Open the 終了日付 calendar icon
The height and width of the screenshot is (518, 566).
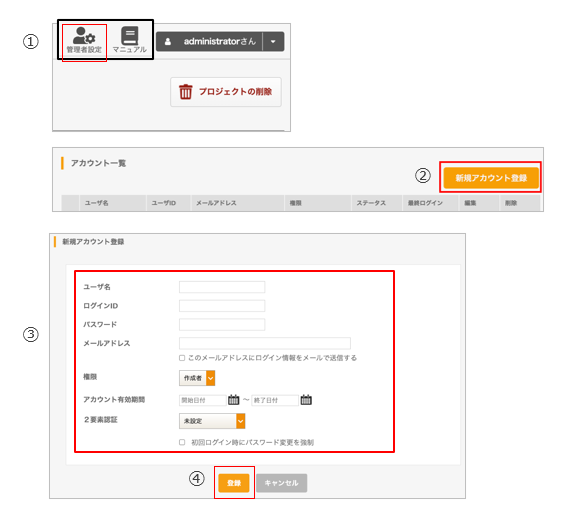coord(306,400)
